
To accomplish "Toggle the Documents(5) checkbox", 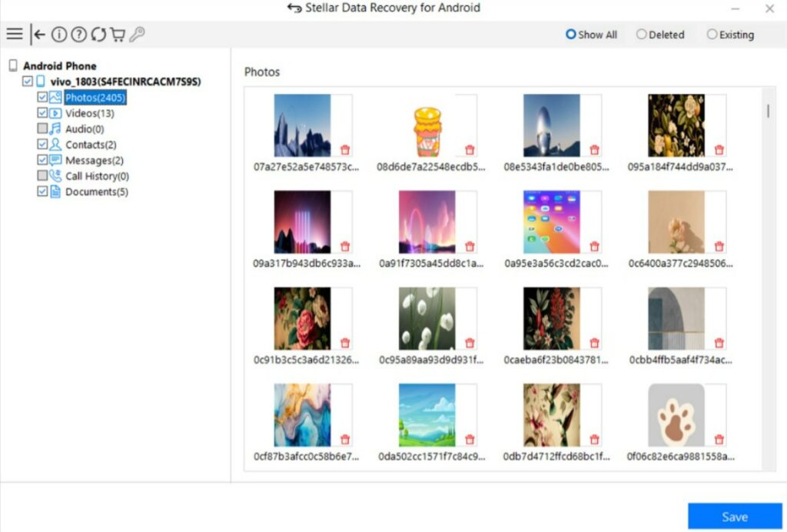I will coord(43,191).
